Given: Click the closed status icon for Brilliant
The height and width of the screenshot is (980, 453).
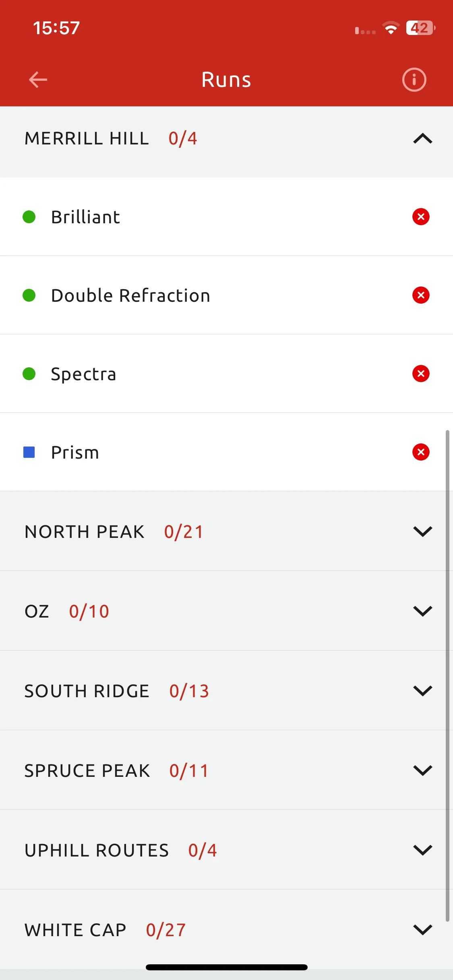Looking at the screenshot, I should tap(421, 217).
